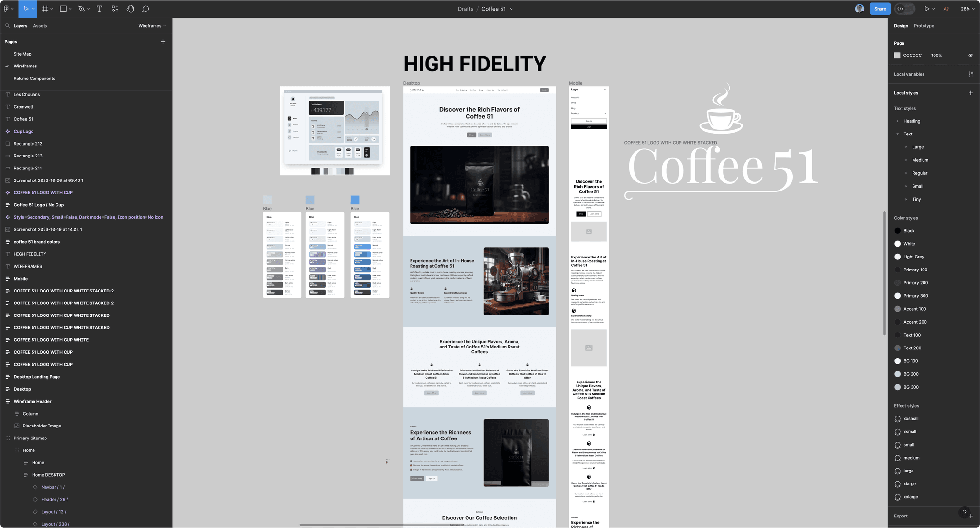Switch to the Prototype tab
This screenshot has height=528, width=980.
click(924, 26)
